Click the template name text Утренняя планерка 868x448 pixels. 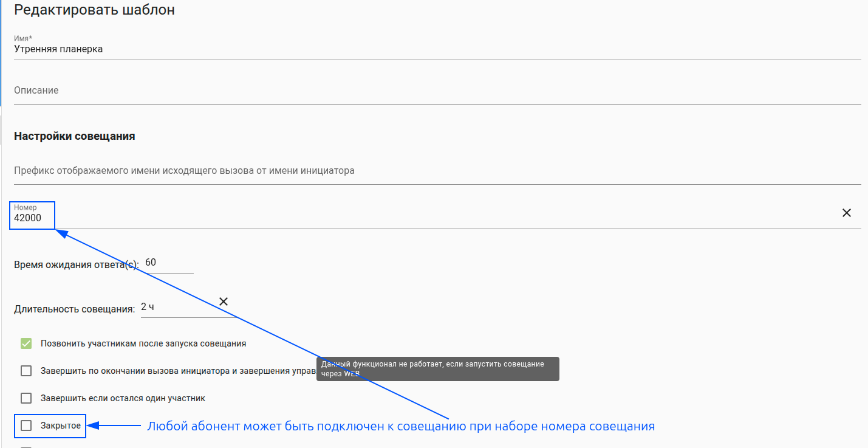click(58, 49)
